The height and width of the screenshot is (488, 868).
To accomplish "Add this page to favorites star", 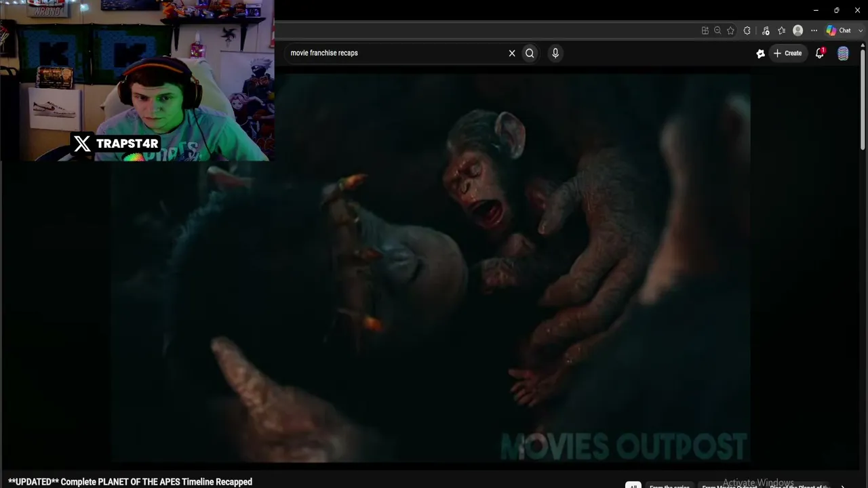I will [730, 30].
